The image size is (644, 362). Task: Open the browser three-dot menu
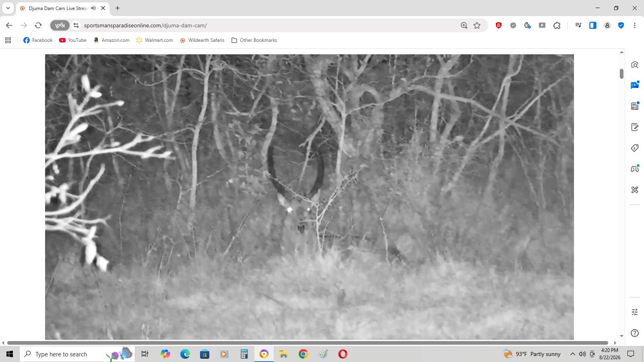tap(635, 25)
